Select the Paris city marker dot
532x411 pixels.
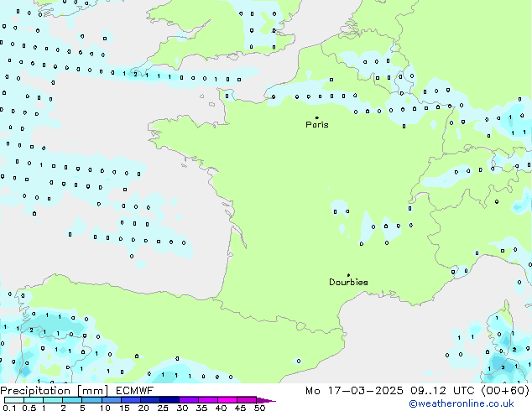pyautogui.click(x=317, y=117)
